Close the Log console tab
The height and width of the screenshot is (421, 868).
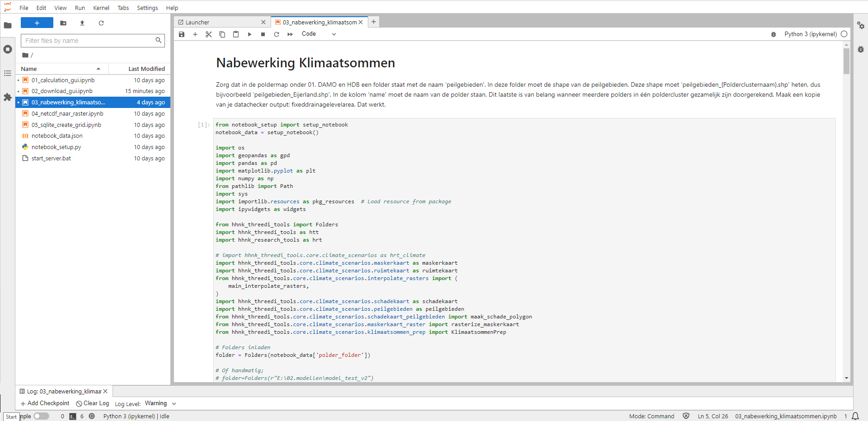click(105, 391)
